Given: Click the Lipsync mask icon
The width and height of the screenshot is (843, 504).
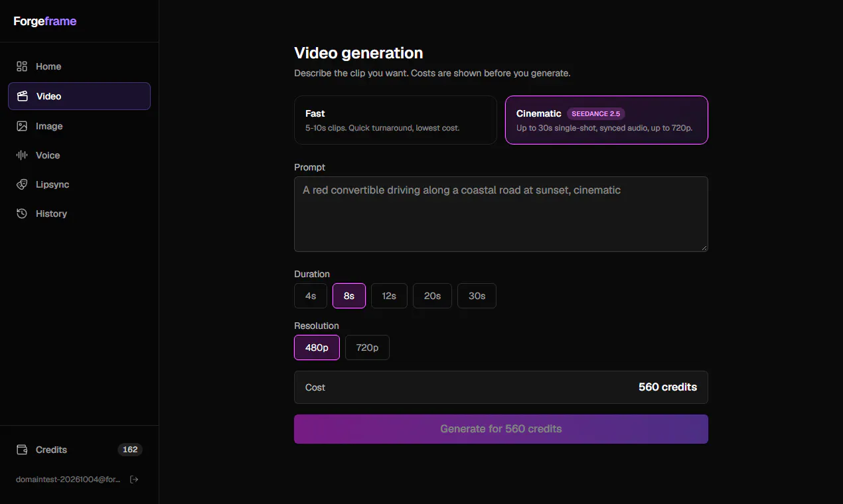Looking at the screenshot, I should pyautogui.click(x=22, y=184).
